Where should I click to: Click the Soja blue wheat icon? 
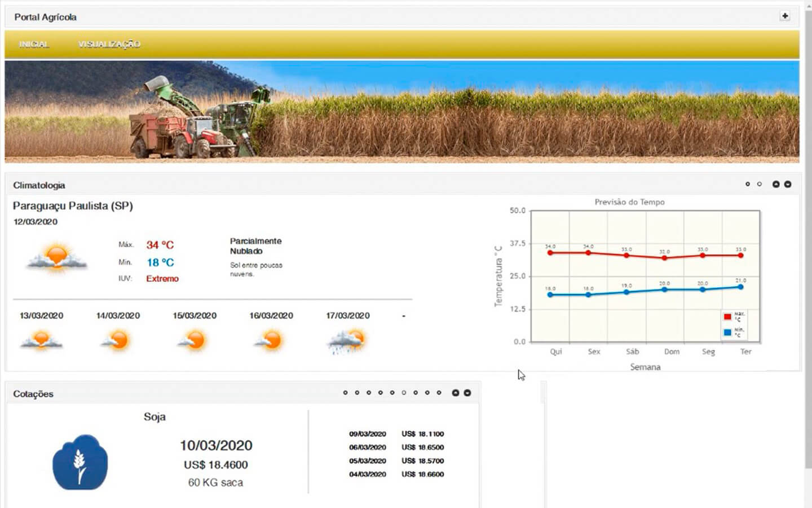[x=80, y=462]
